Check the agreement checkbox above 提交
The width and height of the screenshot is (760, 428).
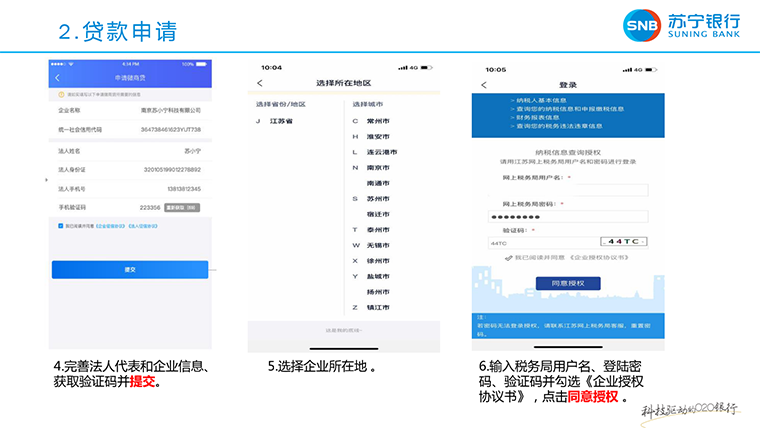click(61, 226)
